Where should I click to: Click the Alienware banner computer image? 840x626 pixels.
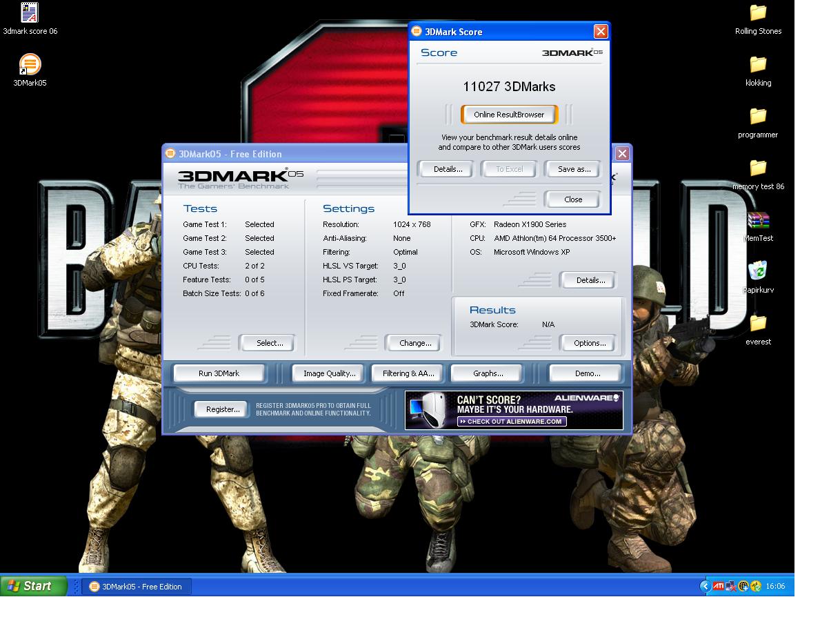point(428,410)
